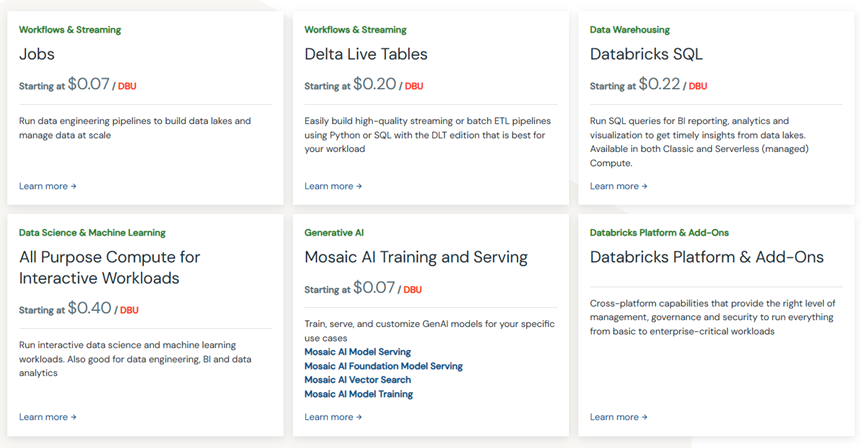Click the DBU label beside $0.22 price
This screenshot has height=448, width=862.
pos(698,86)
